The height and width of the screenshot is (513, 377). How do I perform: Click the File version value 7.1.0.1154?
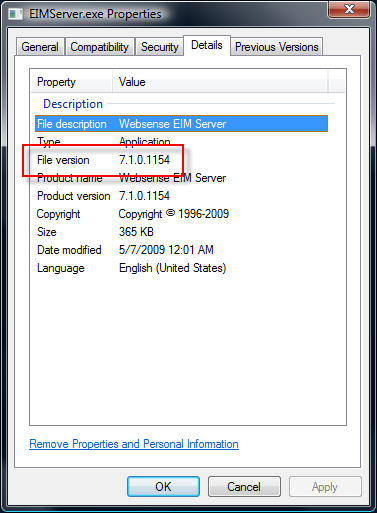pos(144,160)
